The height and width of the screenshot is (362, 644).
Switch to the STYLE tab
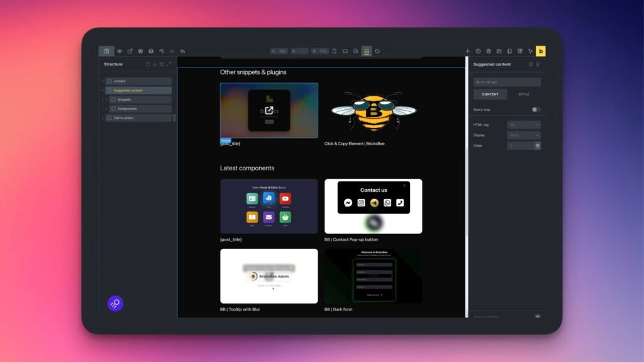(x=524, y=94)
